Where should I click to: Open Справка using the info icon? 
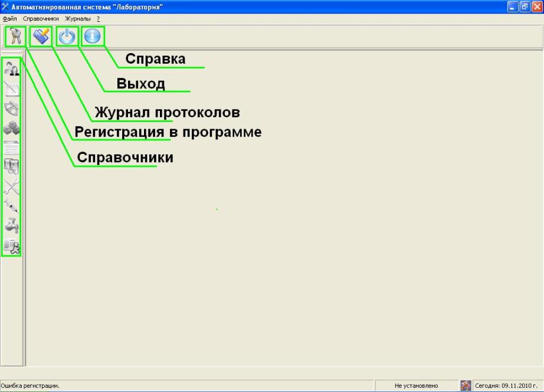[92, 36]
